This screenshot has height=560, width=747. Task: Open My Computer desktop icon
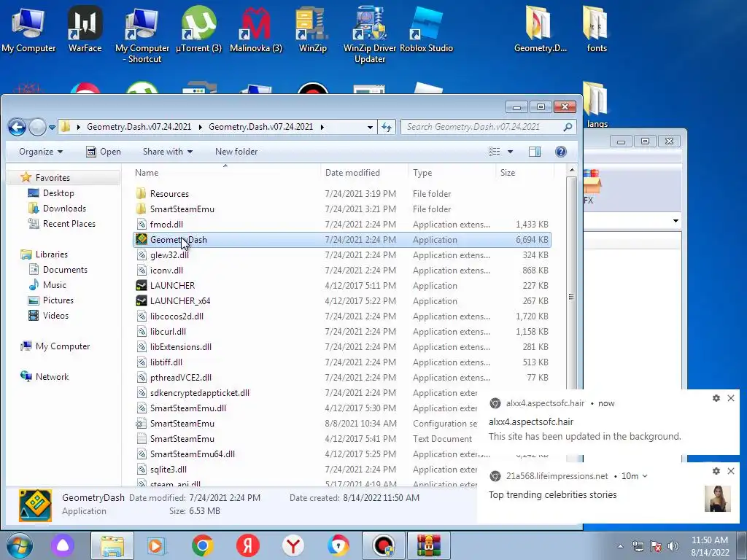[28, 28]
